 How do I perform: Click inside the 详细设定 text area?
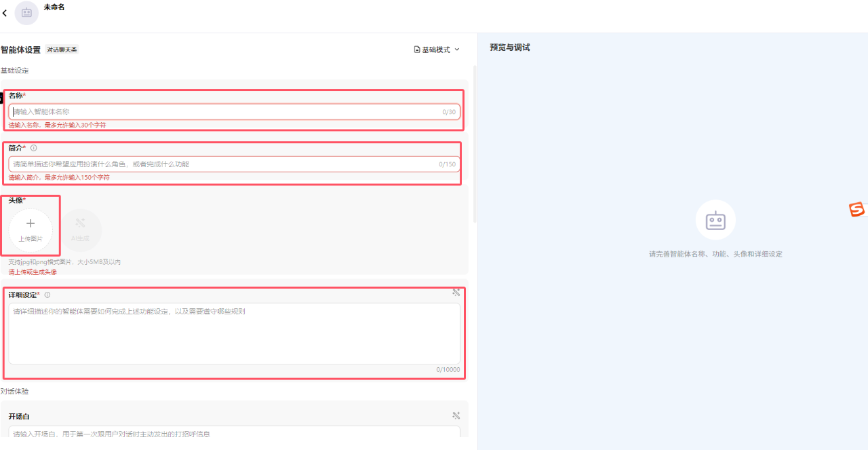click(234, 333)
